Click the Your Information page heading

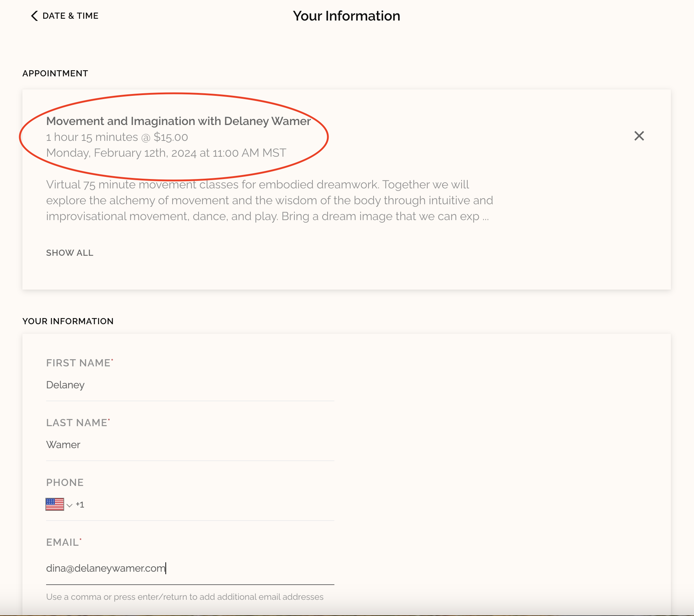coord(346,16)
